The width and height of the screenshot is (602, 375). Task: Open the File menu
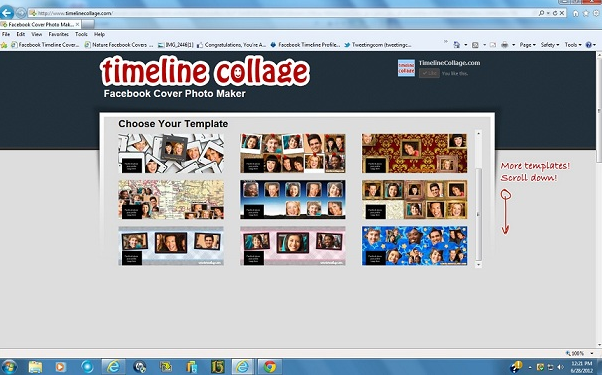coord(6,34)
